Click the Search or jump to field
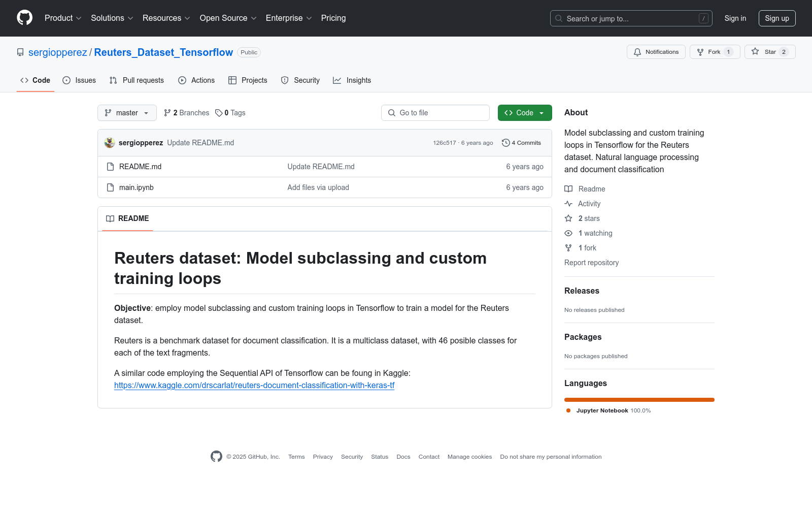This screenshot has height=508, width=812. pos(631,18)
